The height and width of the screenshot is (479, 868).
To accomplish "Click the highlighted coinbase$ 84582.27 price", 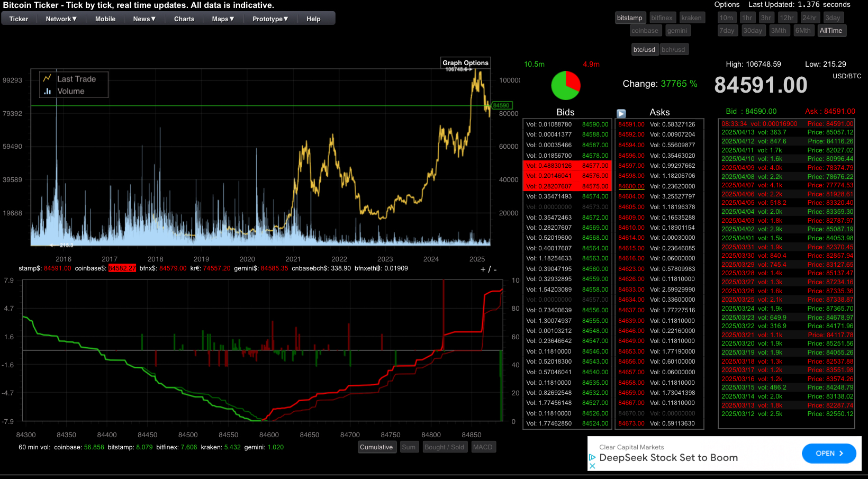I will [x=122, y=268].
